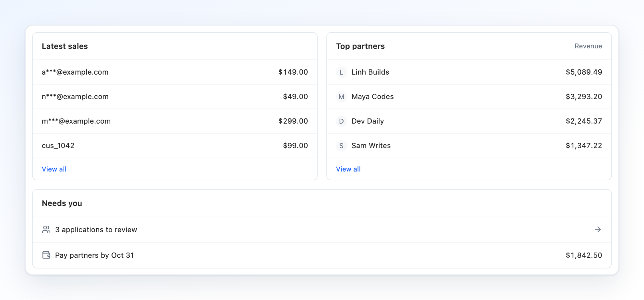This screenshot has width=644, height=300.
Task: Select the a***@example.com sale
Action: (175, 72)
